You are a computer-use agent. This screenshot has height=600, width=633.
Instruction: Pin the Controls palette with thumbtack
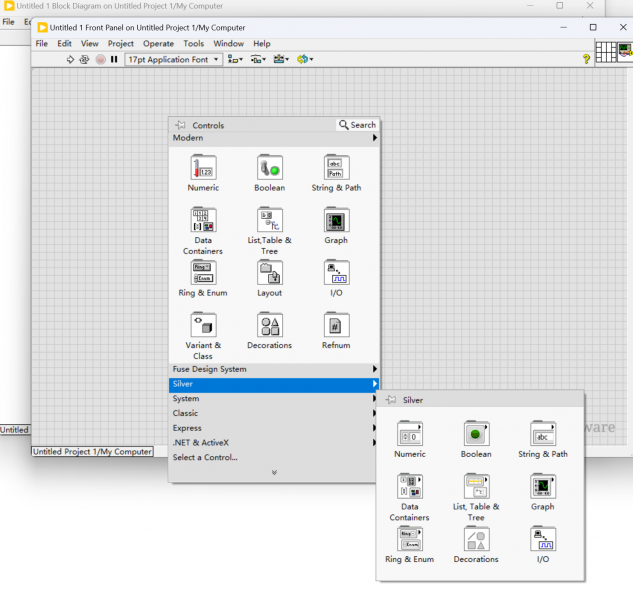click(180, 125)
